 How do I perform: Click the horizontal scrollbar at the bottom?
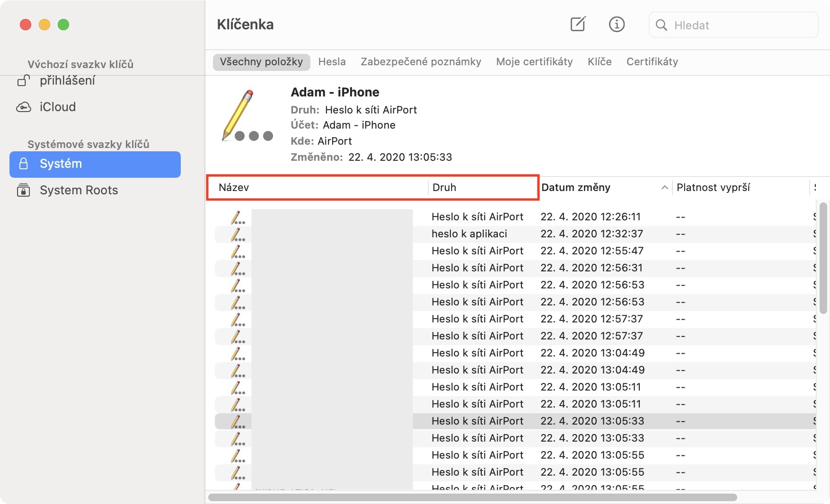(x=472, y=497)
